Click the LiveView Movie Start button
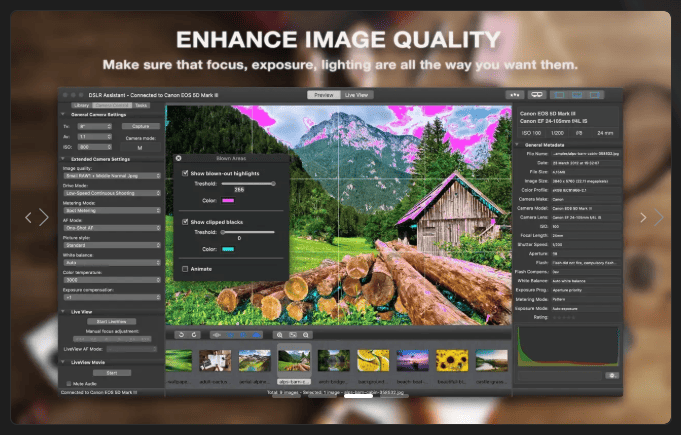Image resolution: width=681 pixels, height=435 pixels. pos(112,372)
